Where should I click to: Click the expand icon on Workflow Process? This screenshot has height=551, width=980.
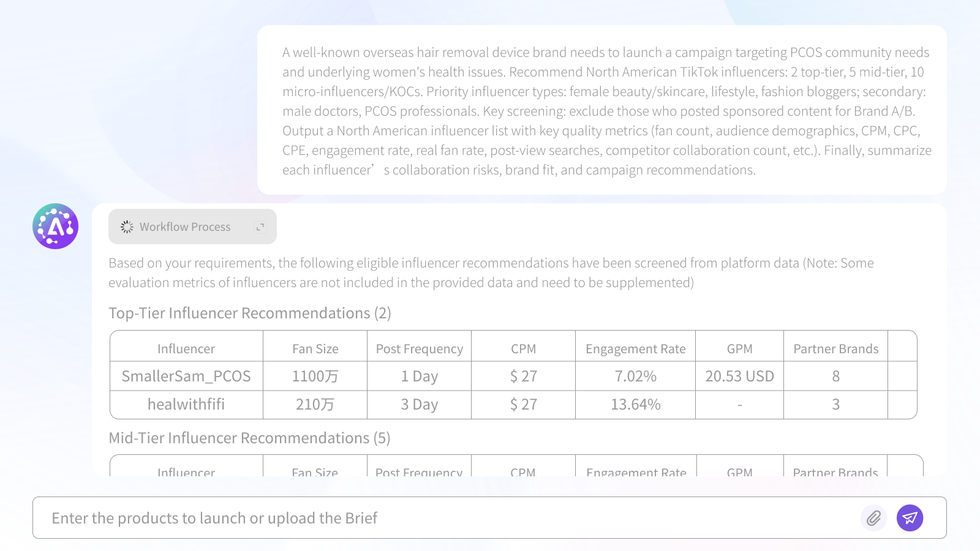pos(260,227)
